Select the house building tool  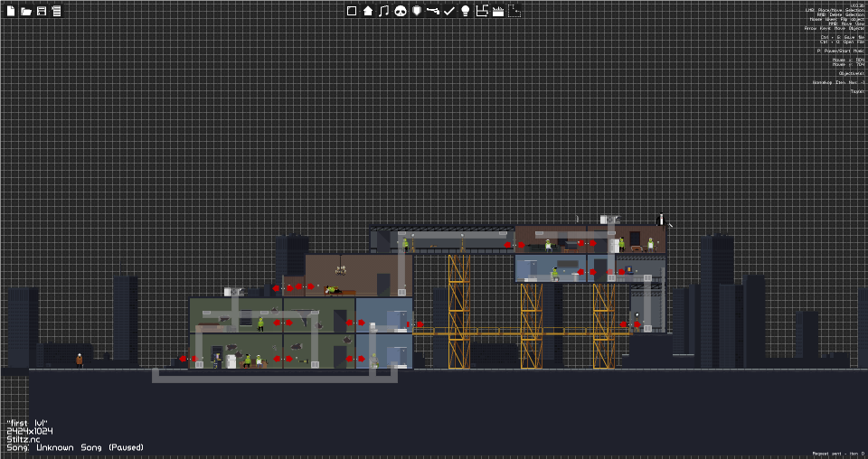[368, 11]
